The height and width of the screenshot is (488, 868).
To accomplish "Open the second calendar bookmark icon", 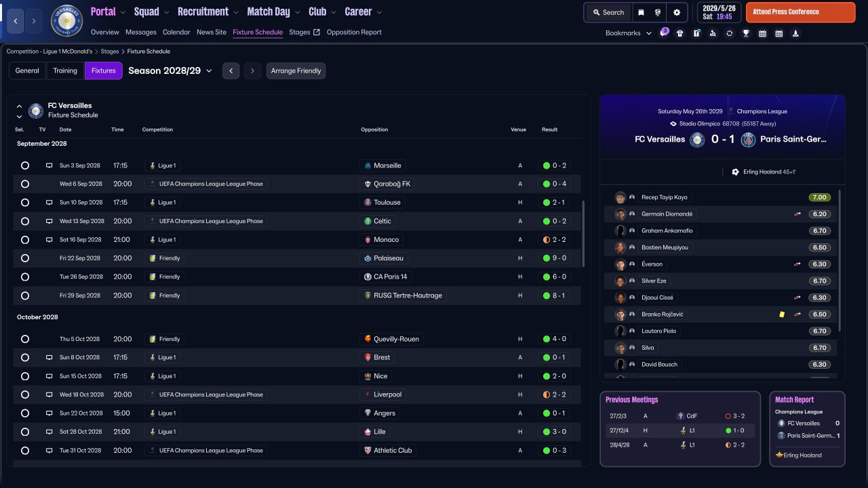I will (778, 33).
